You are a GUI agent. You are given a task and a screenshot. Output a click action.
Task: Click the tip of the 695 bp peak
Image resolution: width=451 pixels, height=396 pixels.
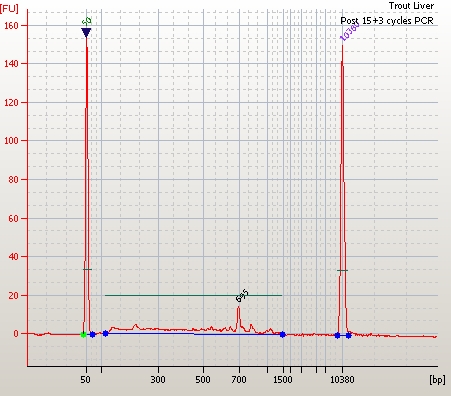pyautogui.click(x=238, y=307)
